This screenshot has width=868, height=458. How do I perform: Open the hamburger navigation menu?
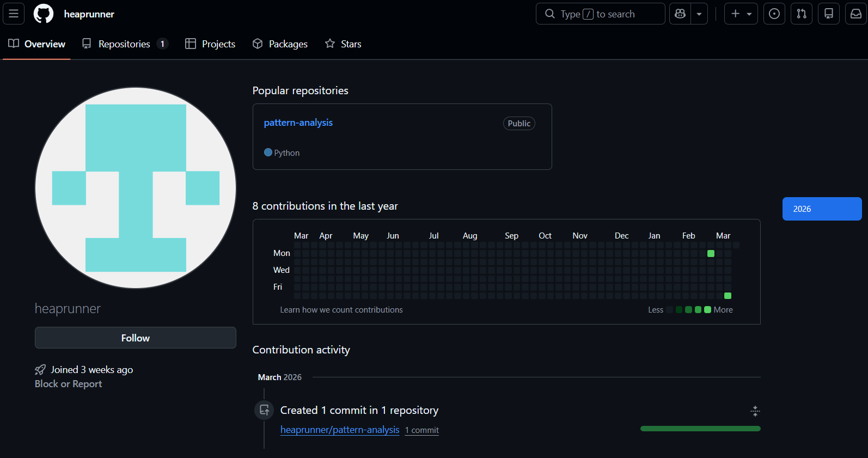click(14, 14)
